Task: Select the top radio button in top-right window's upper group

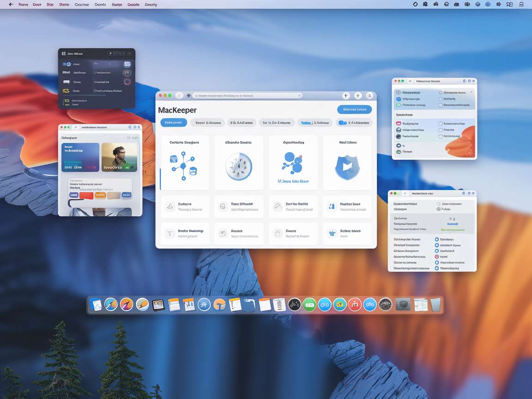Action: pyautogui.click(x=441, y=92)
